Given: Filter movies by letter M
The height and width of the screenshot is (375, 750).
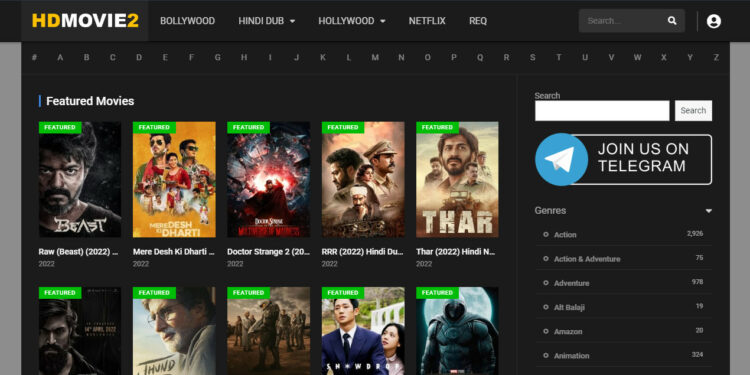Looking at the screenshot, I should coord(375,57).
